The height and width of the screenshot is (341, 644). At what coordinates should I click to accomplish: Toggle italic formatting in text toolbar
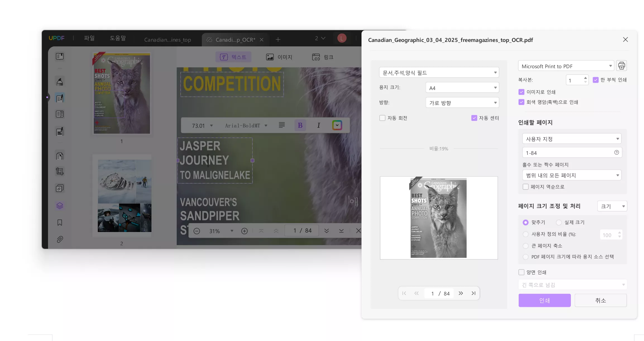tap(319, 125)
